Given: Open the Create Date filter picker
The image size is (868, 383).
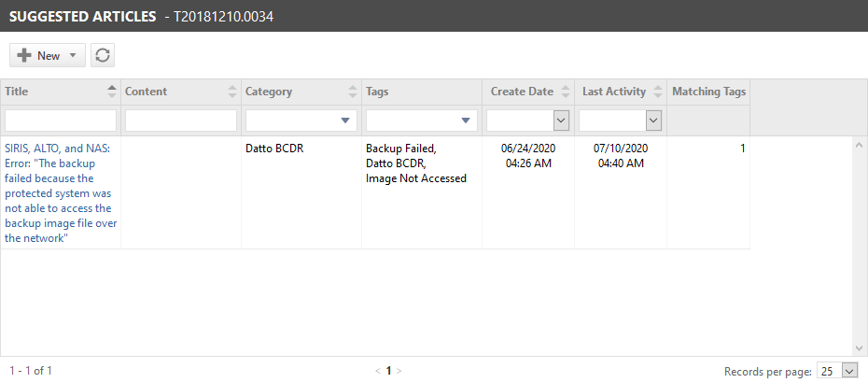Looking at the screenshot, I should (x=561, y=121).
